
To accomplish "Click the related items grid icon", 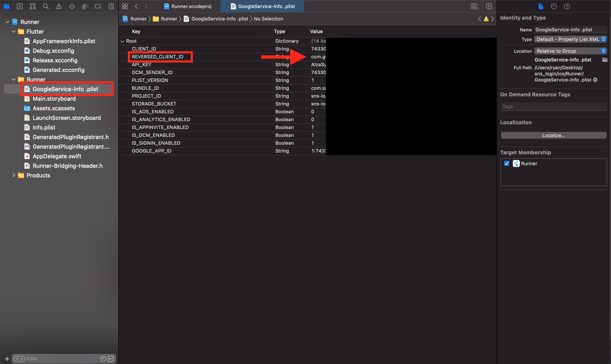I will [x=125, y=6].
